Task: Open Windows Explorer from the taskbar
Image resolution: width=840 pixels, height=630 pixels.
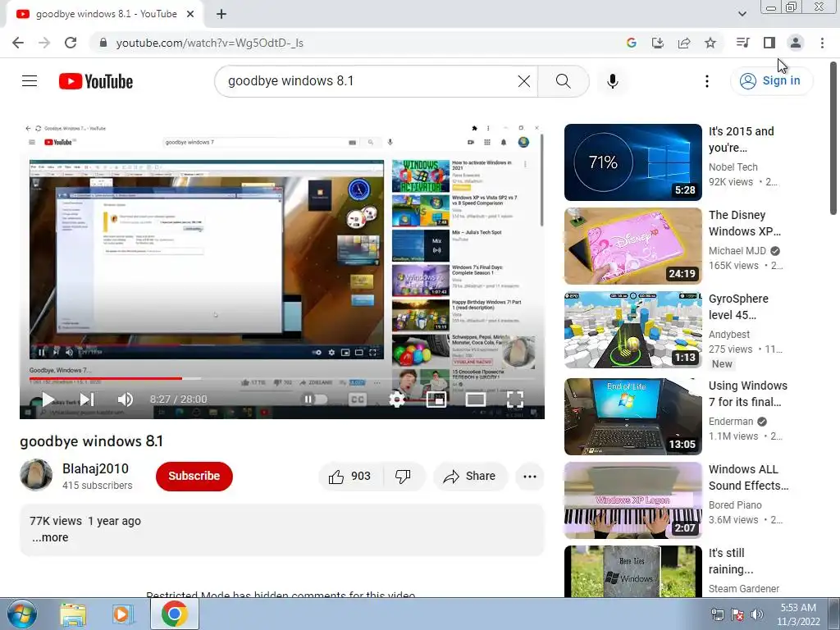Action: (73, 614)
